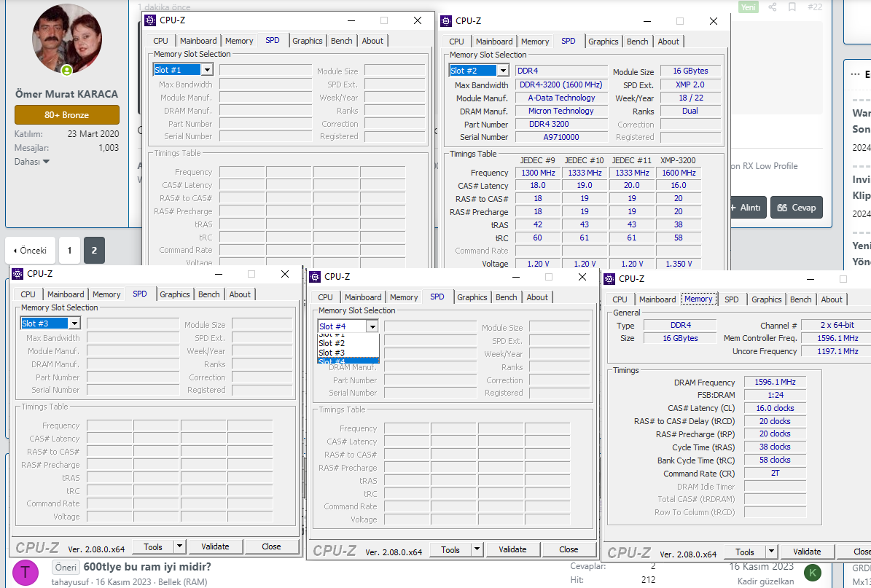Select CPU tab in Slot #3 window
Image resolution: width=871 pixels, height=588 pixels.
click(28, 294)
